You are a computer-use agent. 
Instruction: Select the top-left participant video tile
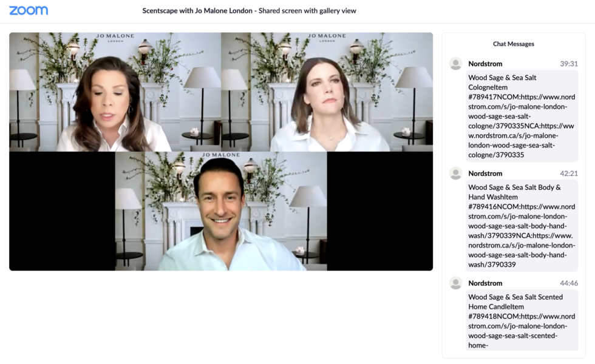115,92
